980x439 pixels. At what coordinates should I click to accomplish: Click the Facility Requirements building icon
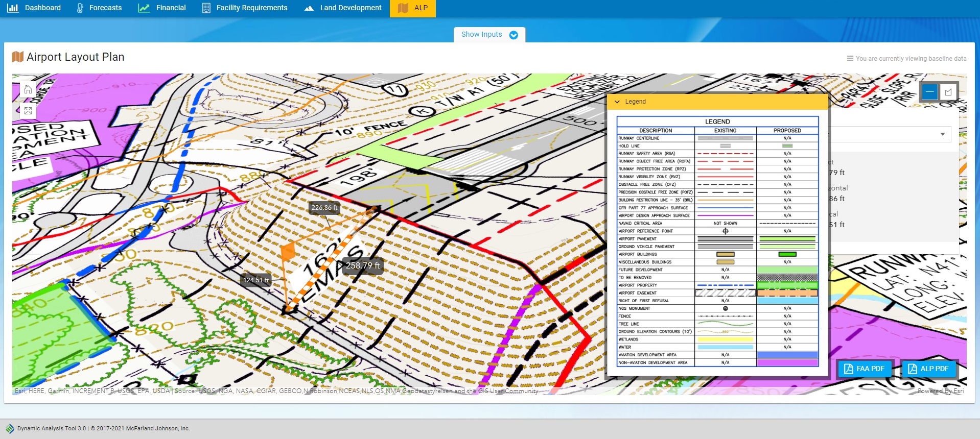[206, 8]
